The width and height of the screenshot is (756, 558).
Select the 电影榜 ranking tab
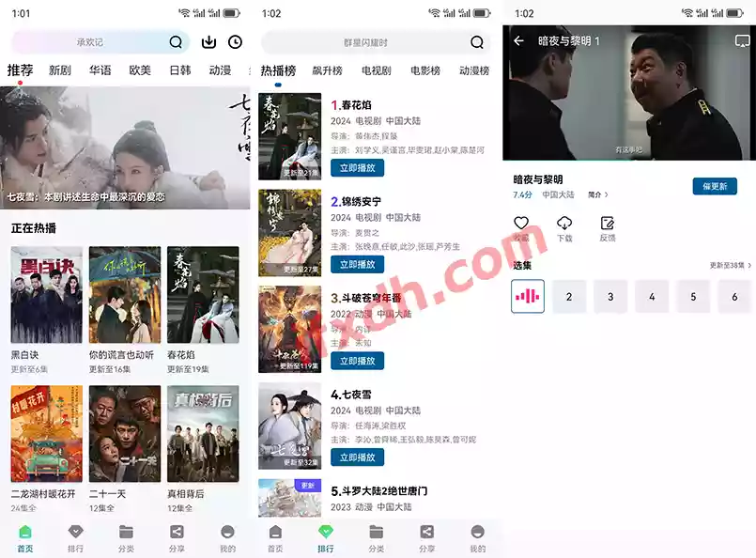point(425,70)
